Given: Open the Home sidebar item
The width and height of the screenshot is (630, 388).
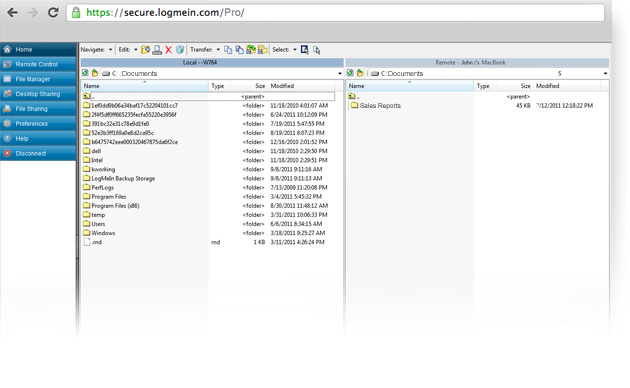Looking at the screenshot, I should coord(38,49).
